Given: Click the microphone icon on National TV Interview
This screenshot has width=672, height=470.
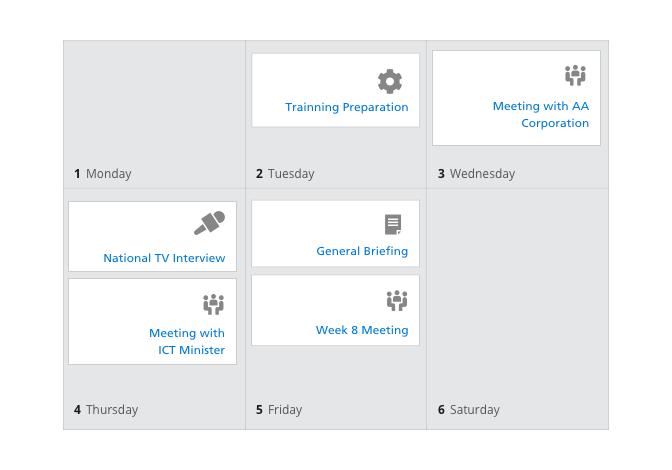Looking at the screenshot, I should tap(209, 223).
